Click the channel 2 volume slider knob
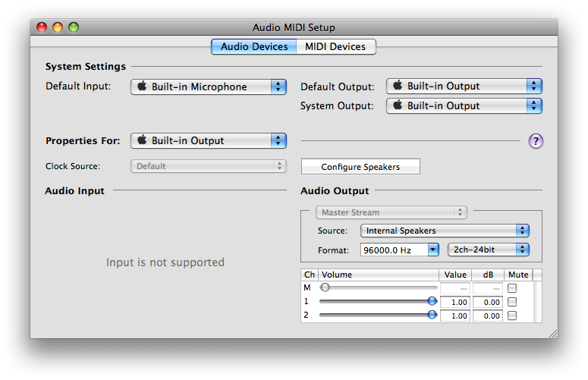Viewport: 588px width, 380px height. (x=432, y=315)
